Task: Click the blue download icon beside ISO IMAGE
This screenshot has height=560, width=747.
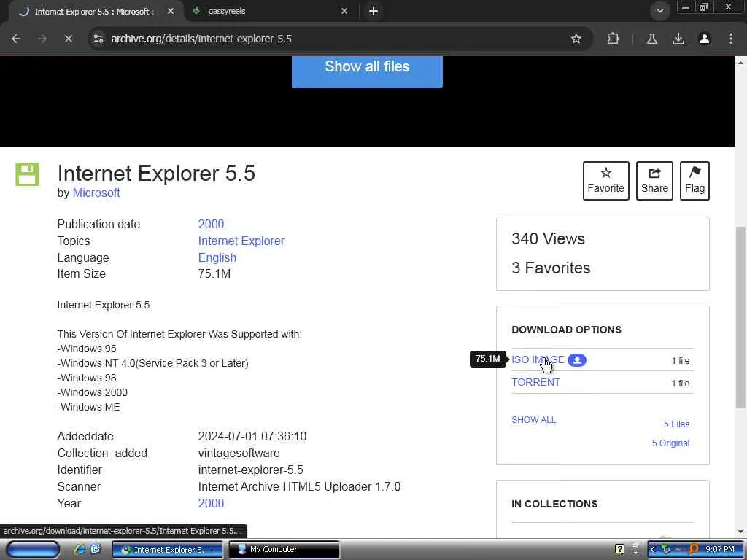Action: tap(577, 360)
